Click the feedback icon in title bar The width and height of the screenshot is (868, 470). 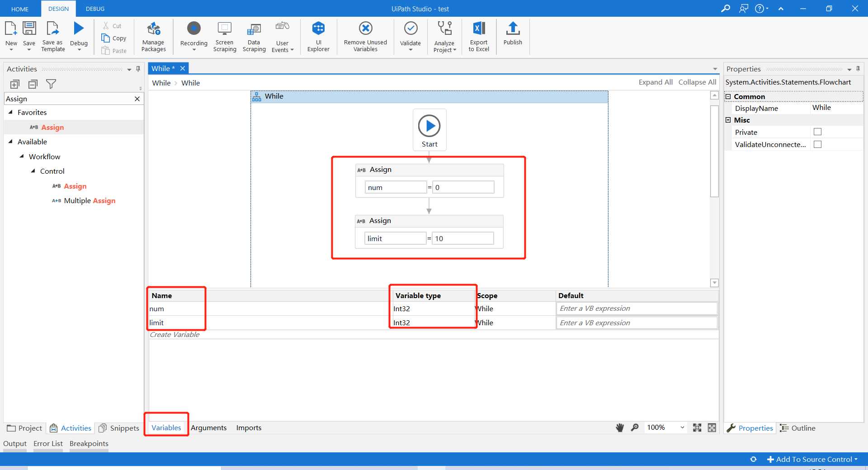pos(744,9)
